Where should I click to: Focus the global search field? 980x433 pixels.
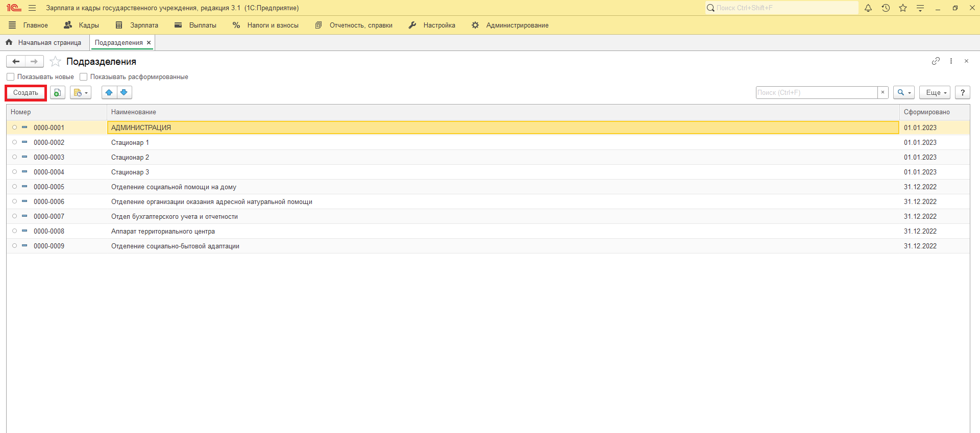[781, 8]
